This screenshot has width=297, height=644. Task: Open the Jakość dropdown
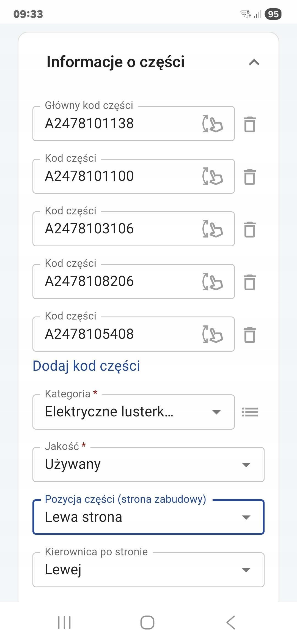148,465
